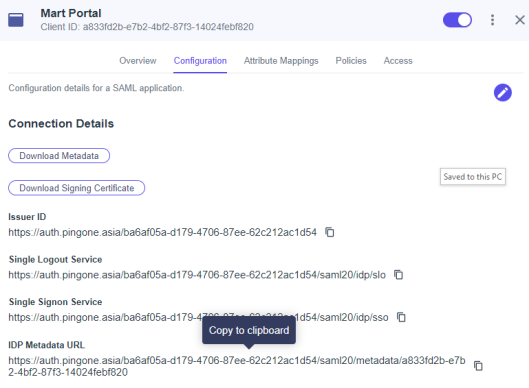
Task: Switch to the Overview tab
Action: point(138,61)
